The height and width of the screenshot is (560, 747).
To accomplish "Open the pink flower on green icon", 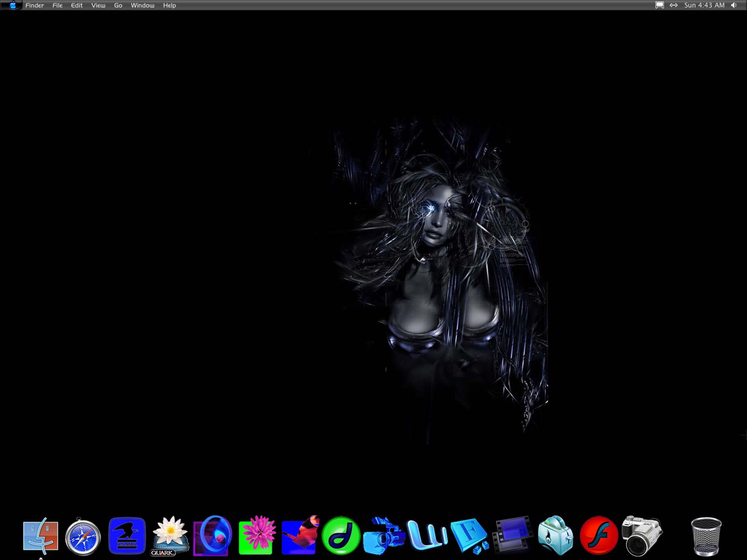I will 256,536.
